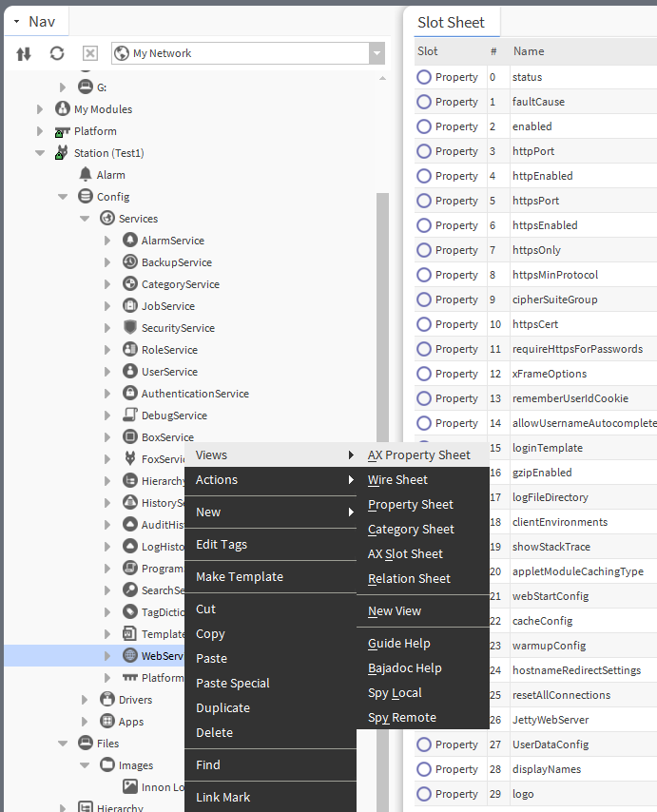The image size is (657, 812).
Task: Click the UserService icon in tree
Action: coord(130,372)
